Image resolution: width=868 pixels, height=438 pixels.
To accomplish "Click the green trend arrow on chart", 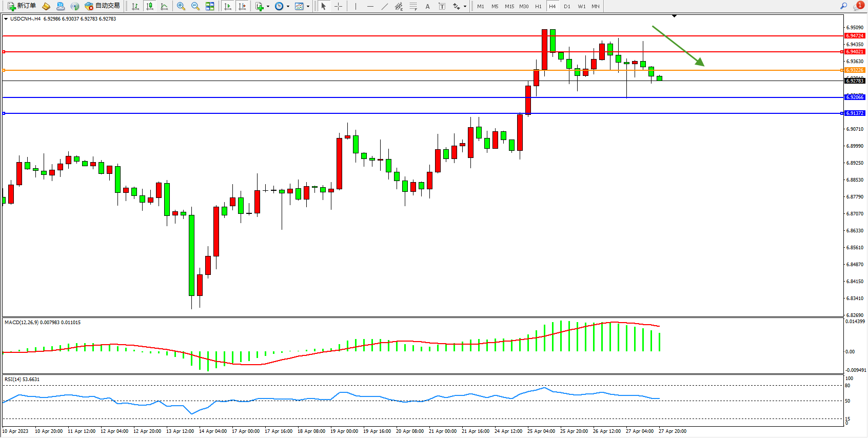I will pos(677,46).
